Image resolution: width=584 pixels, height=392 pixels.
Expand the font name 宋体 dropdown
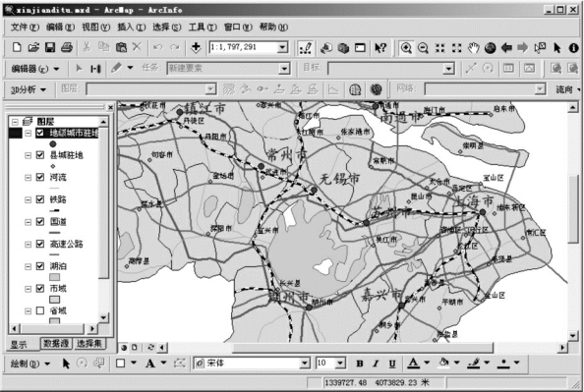305,363
